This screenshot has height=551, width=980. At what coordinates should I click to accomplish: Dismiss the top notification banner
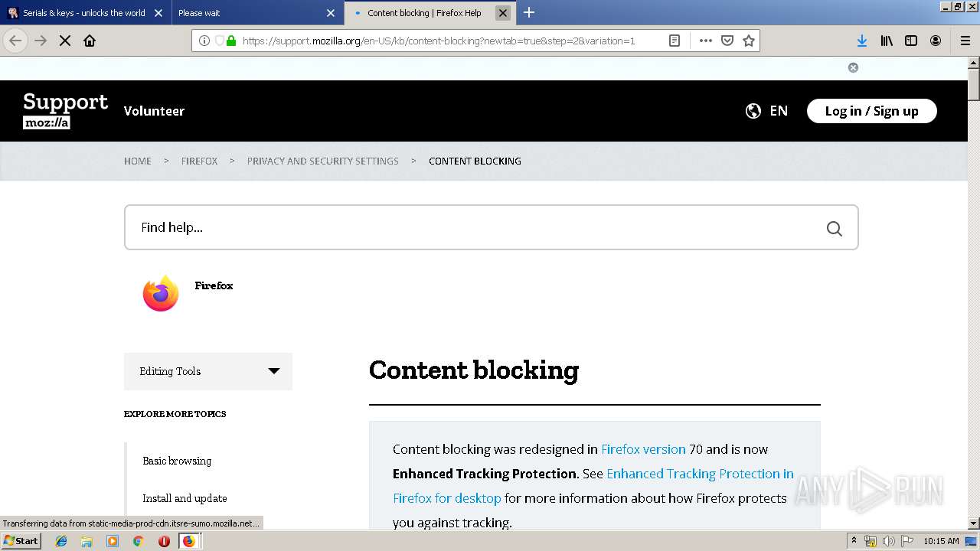click(x=853, y=67)
